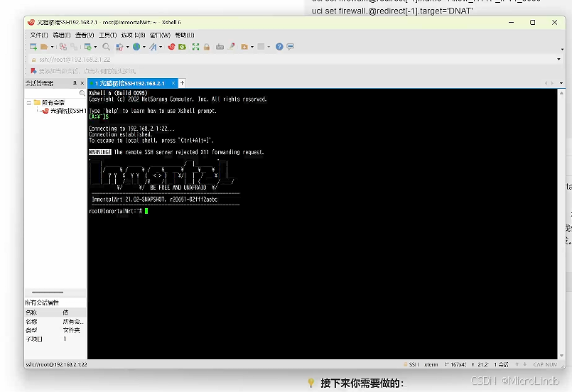Select the 光猫桥接SSH session tree item
This screenshot has width=572, height=392.
[64, 111]
